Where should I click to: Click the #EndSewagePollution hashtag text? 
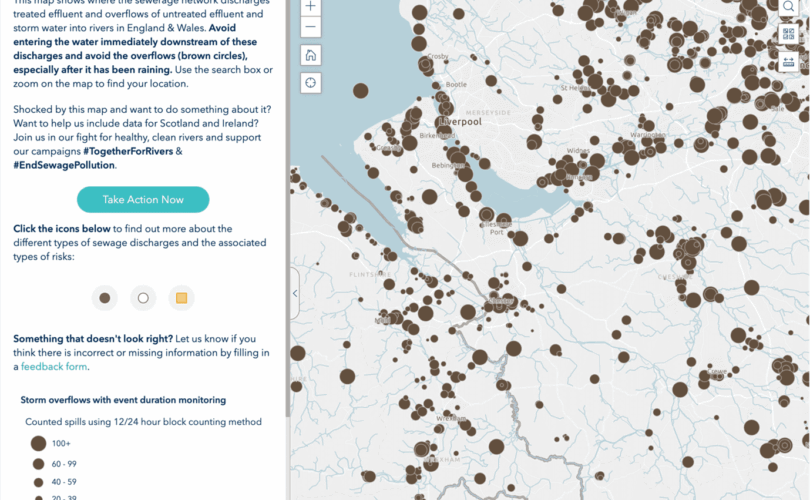(64, 165)
